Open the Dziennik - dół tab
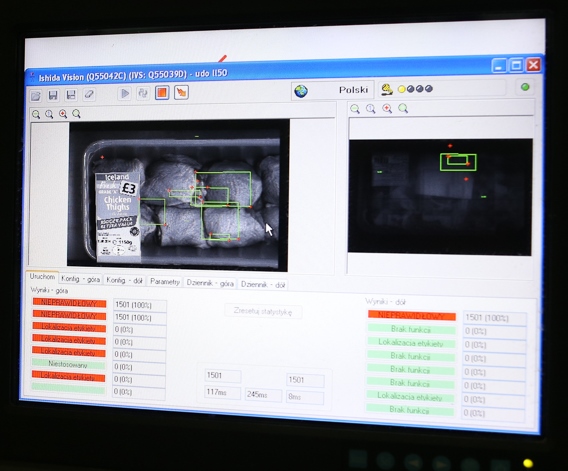The image size is (568, 471). (263, 285)
